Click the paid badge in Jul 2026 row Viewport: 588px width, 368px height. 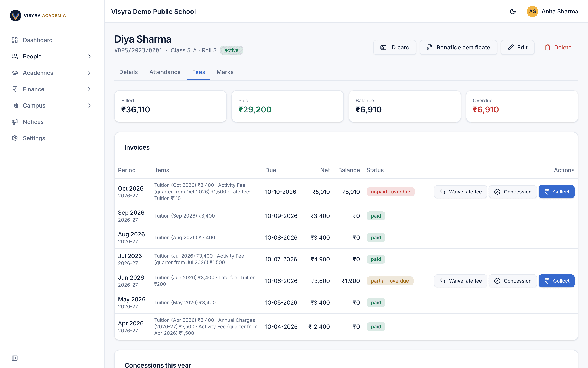pos(376,259)
